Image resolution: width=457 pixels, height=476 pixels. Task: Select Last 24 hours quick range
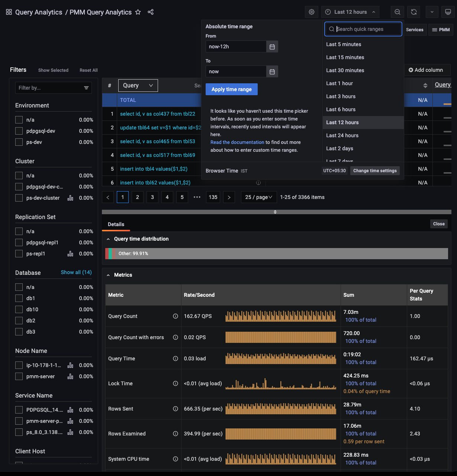[342, 135]
